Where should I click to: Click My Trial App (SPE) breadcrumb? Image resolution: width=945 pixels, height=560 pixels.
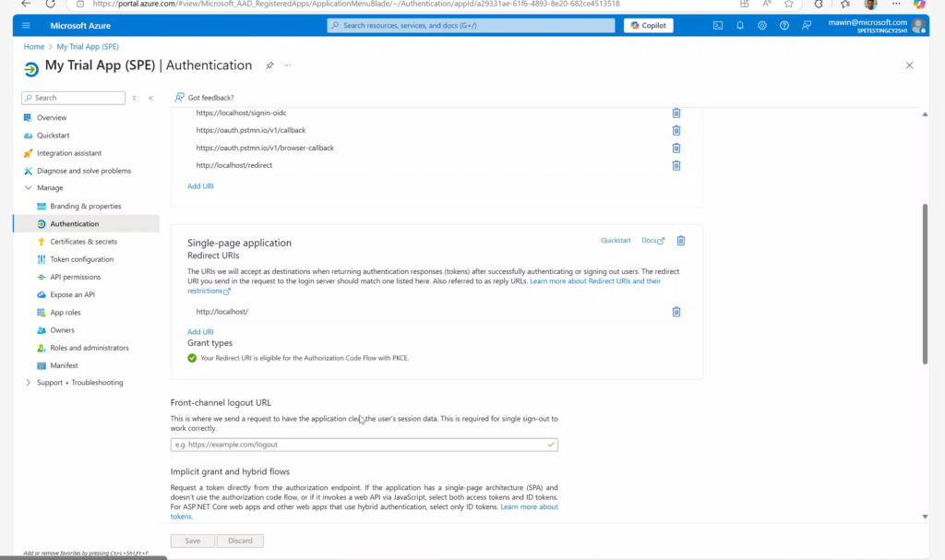(x=88, y=46)
